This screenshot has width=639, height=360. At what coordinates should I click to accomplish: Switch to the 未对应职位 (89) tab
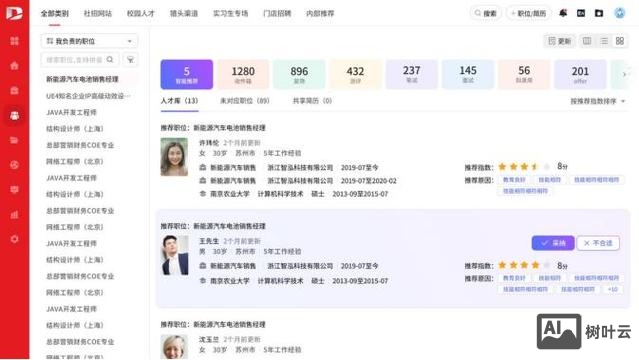[245, 101]
